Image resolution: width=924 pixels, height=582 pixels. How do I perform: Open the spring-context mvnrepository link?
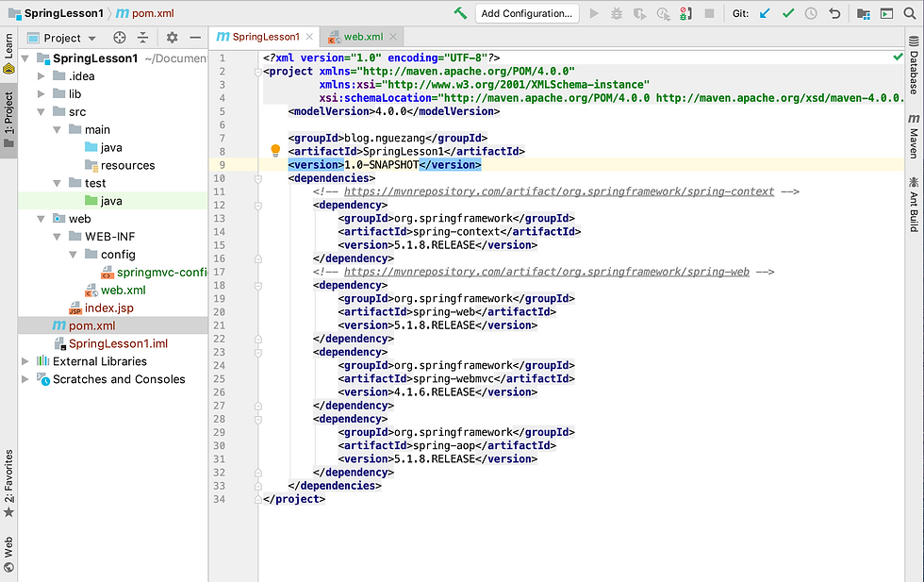tap(558, 191)
